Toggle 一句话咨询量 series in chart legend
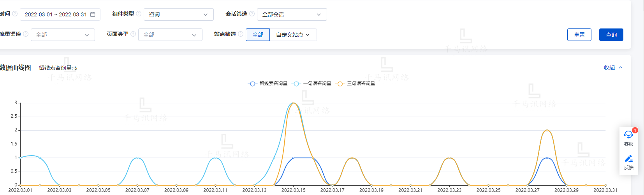This screenshot has width=644, height=195. point(312,83)
